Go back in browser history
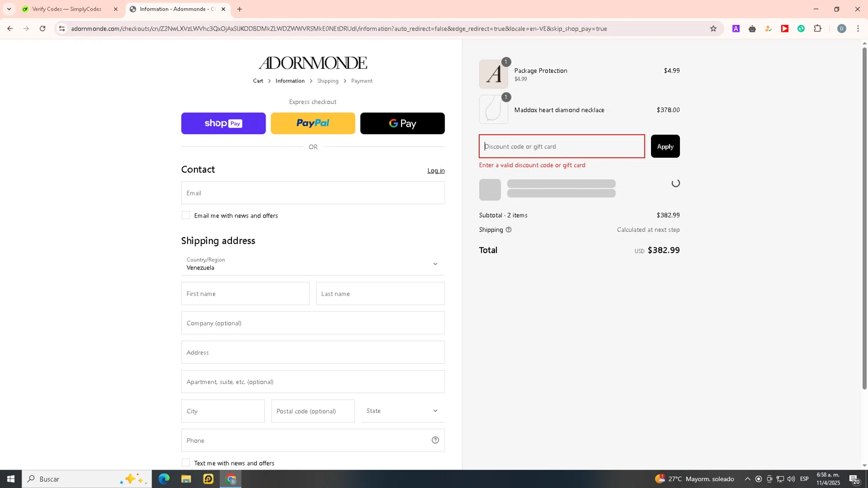Image resolution: width=868 pixels, height=488 pixels. tap(10, 28)
